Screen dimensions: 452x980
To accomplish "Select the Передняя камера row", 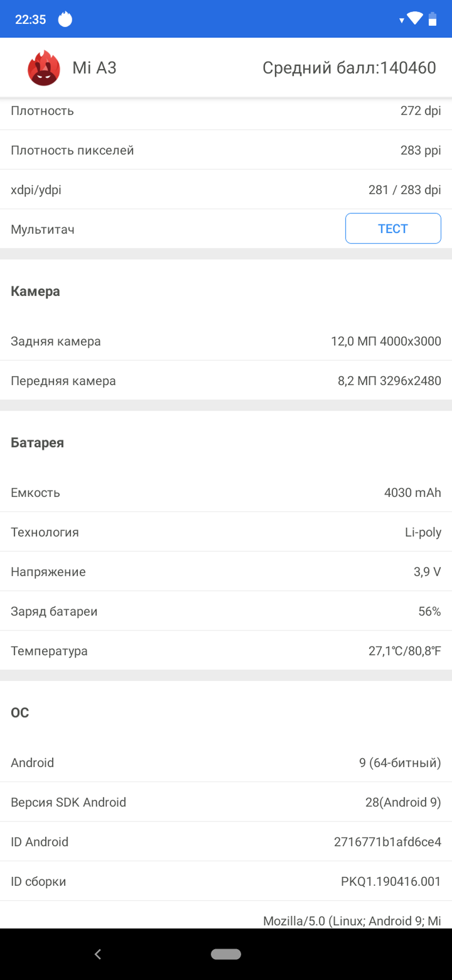I will pos(226,381).
